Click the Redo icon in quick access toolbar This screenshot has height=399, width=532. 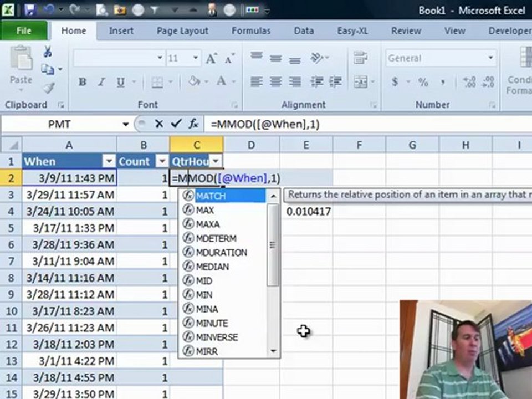[75, 9]
